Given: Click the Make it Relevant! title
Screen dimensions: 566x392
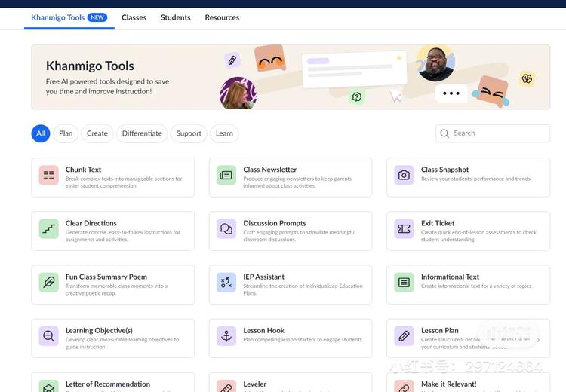Looking at the screenshot, I should [449, 384].
